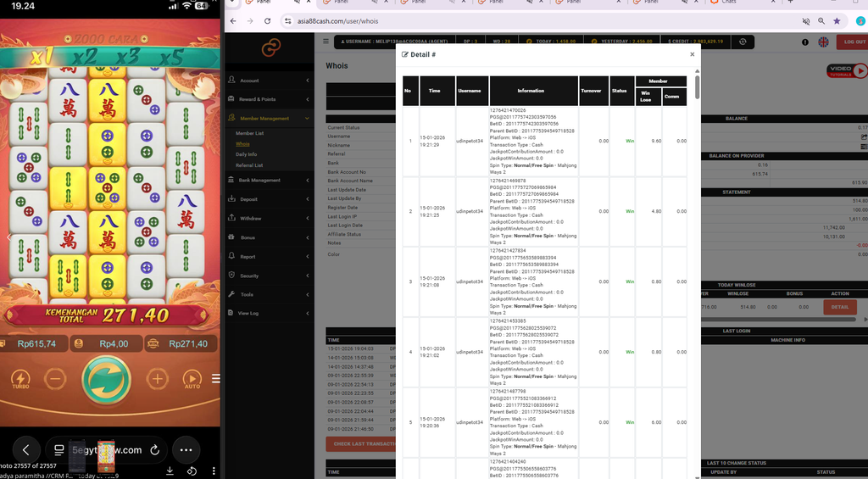Open the phone browser three-dots menu
This screenshot has height=479, width=868.
tap(186, 450)
